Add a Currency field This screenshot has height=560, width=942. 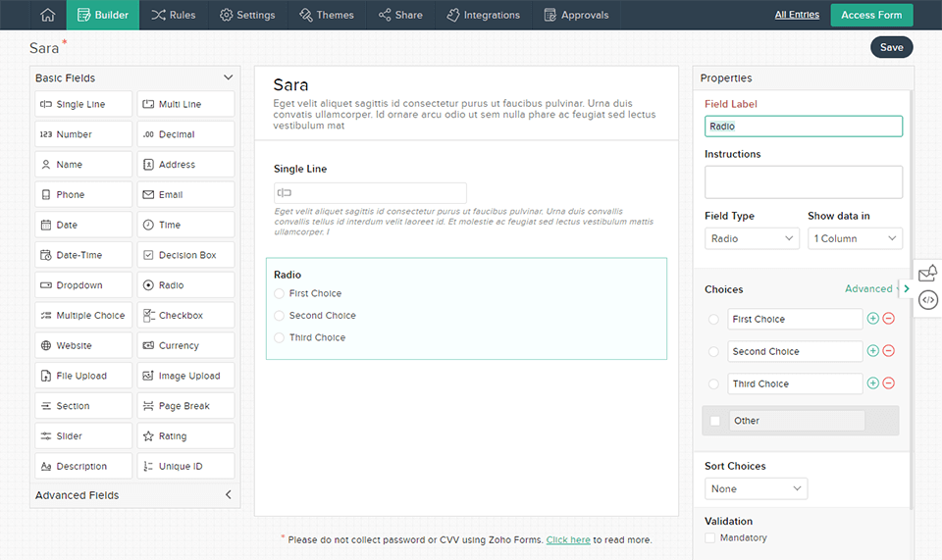(x=185, y=345)
